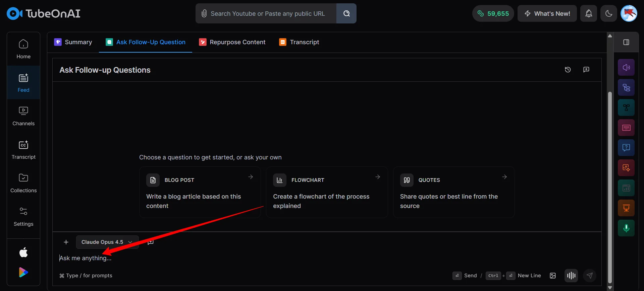Open Channels in the sidebar
The width and height of the screenshot is (644, 291).
[23, 116]
